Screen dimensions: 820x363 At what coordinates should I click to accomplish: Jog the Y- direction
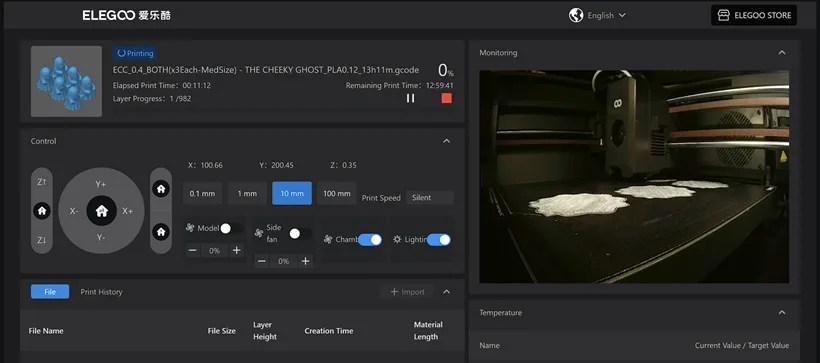pyautogui.click(x=101, y=237)
